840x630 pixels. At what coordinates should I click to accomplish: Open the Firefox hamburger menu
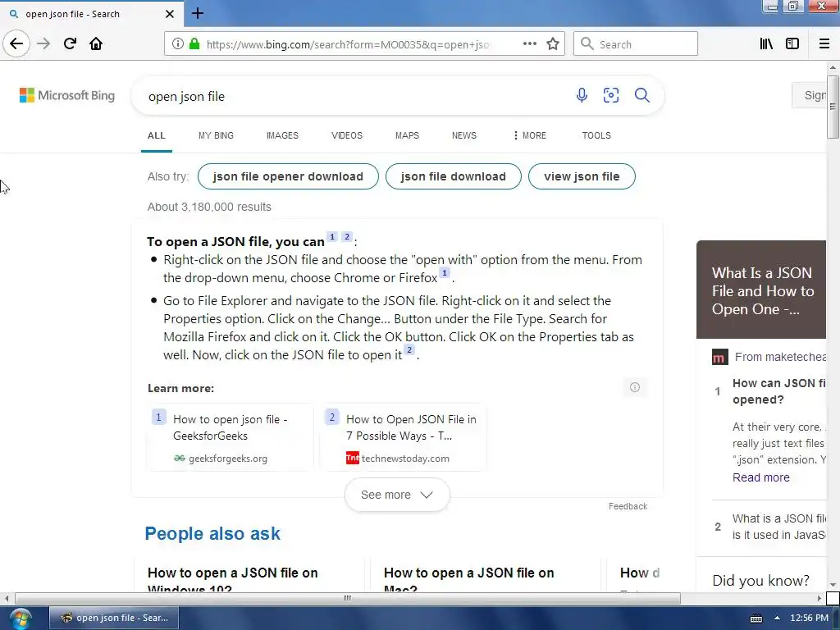(x=824, y=44)
